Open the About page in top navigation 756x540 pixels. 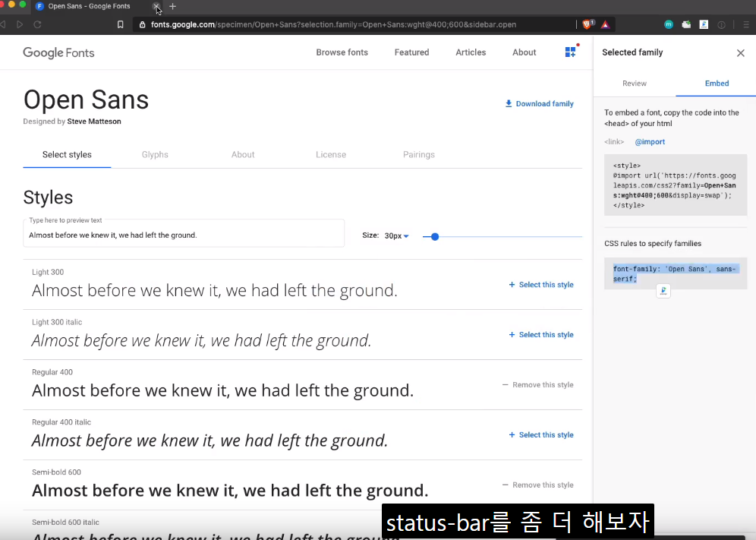click(x=524, y=52)
